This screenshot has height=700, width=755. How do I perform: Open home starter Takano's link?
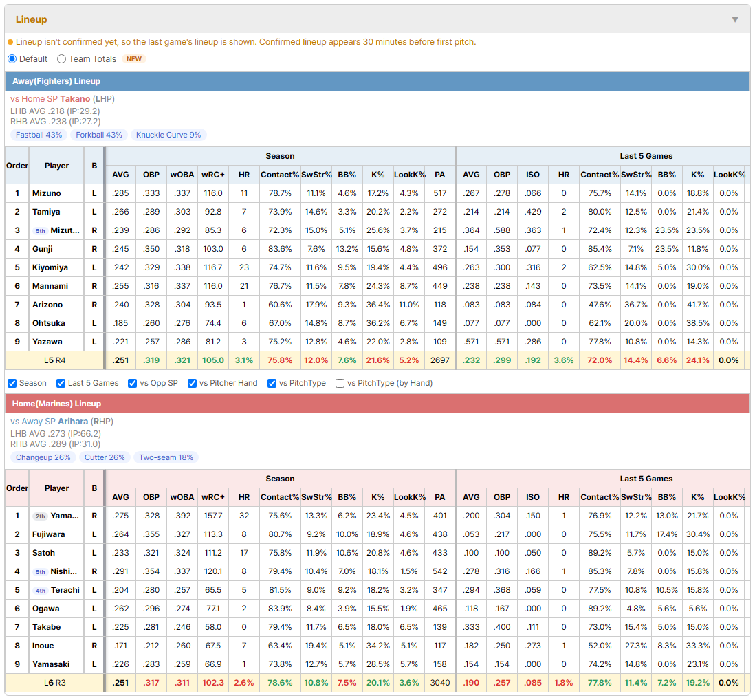(75, 99)
